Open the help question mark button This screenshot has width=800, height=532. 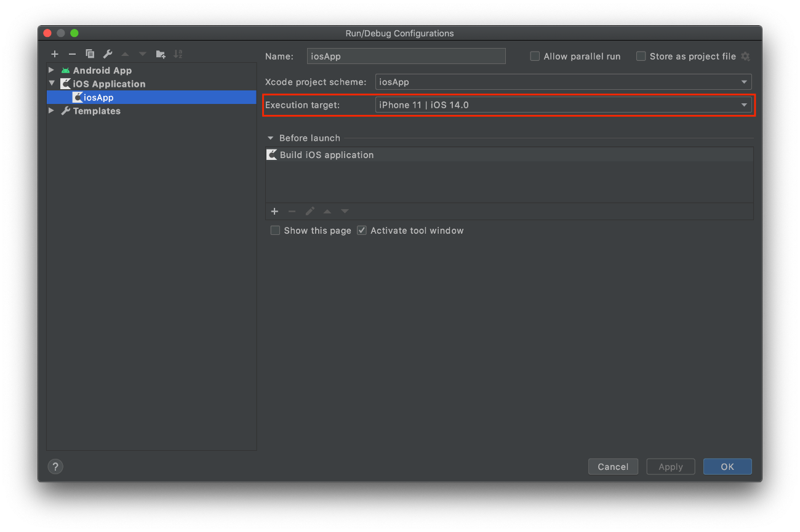coord(55,467)
